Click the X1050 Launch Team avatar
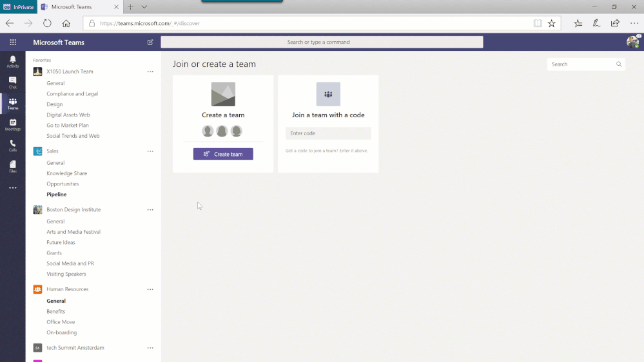644x362 pixels. click(x=38, y=71)
